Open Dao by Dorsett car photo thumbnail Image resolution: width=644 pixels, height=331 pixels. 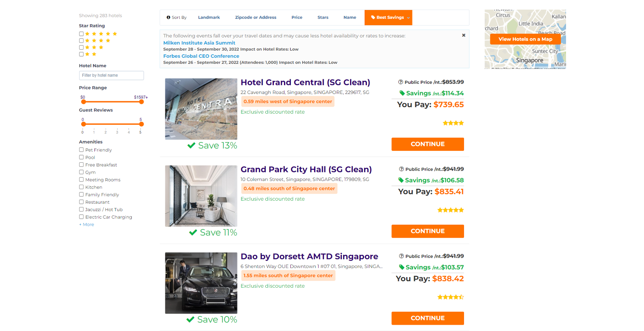[201, 283]
